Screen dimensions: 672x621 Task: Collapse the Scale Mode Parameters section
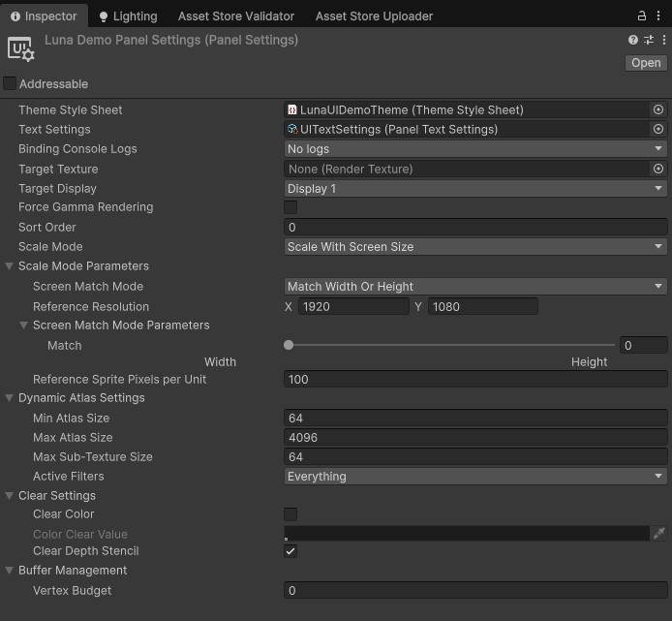coord(9,265)
